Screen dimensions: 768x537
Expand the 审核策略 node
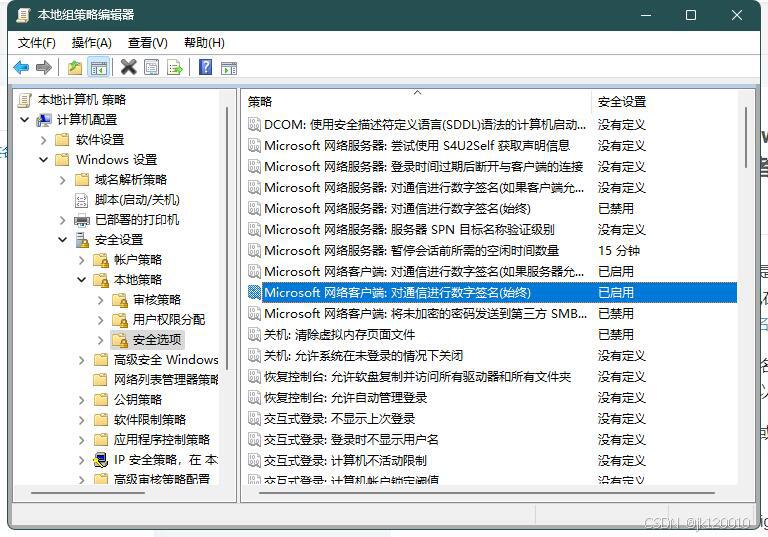(x=100, y=300)
